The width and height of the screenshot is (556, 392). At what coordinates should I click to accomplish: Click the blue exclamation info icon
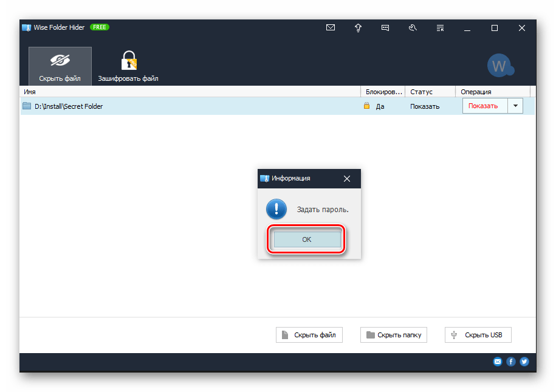pos(276,209)
